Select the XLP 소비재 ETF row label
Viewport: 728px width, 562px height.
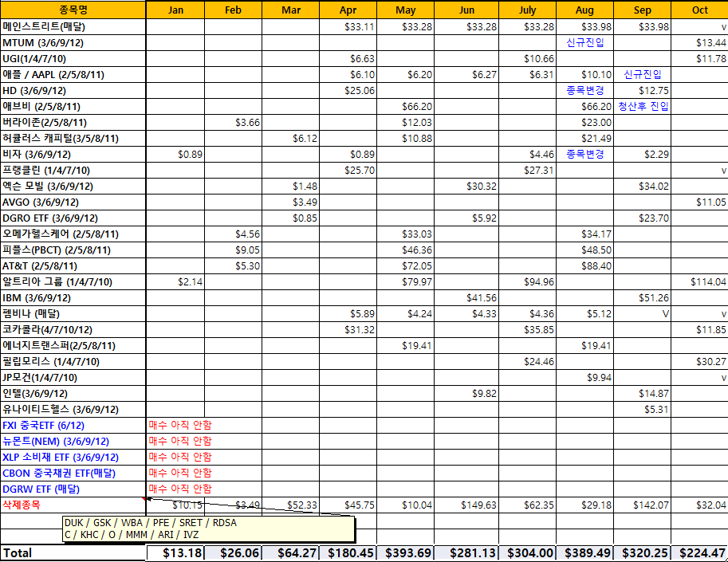coord(73,457)
